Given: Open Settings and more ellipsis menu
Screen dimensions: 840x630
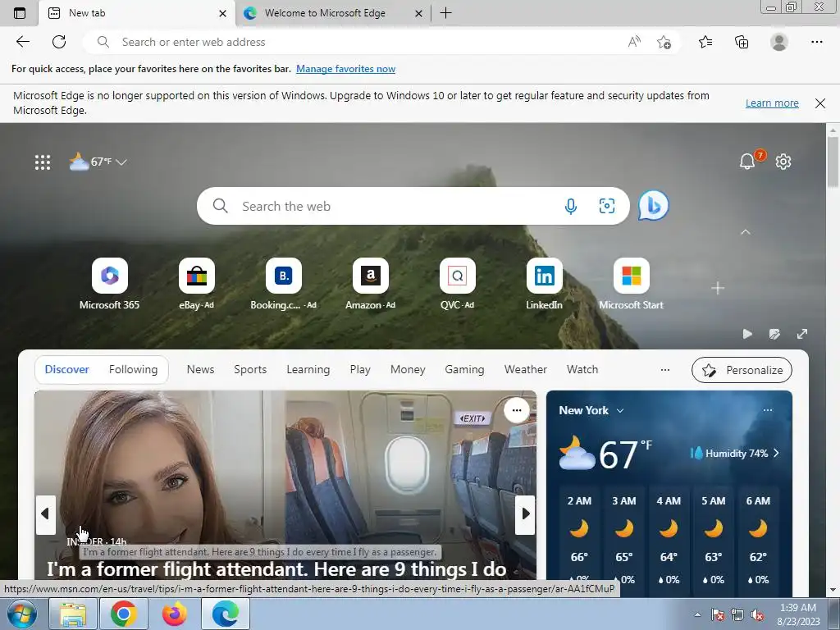Looking at the screenshot, I should pyautogui.click(x=816, y=42).
